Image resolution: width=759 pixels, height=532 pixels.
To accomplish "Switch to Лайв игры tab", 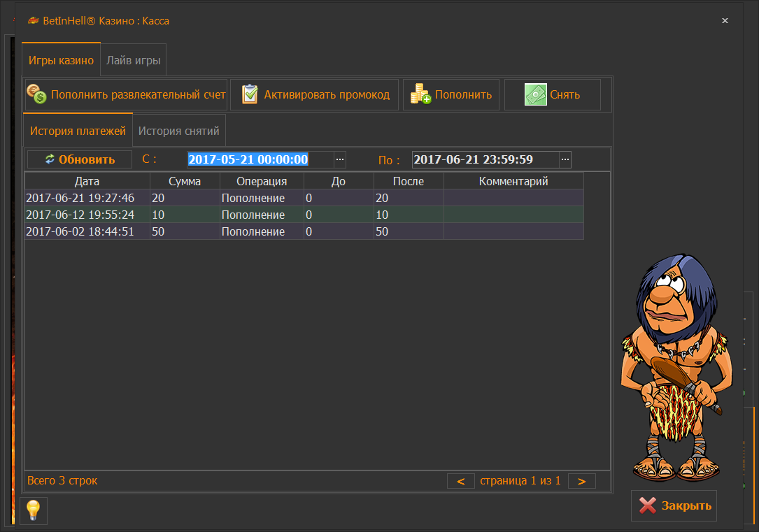I will [x=134, y=61].
